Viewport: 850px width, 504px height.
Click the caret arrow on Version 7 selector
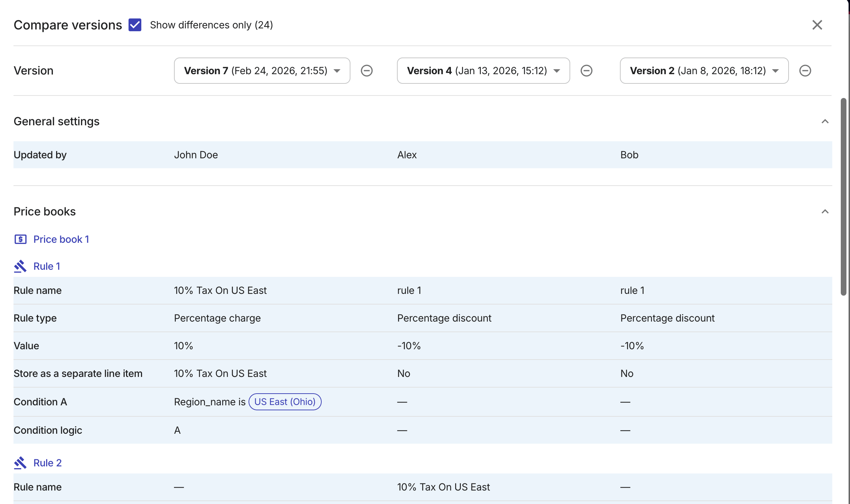337,71
